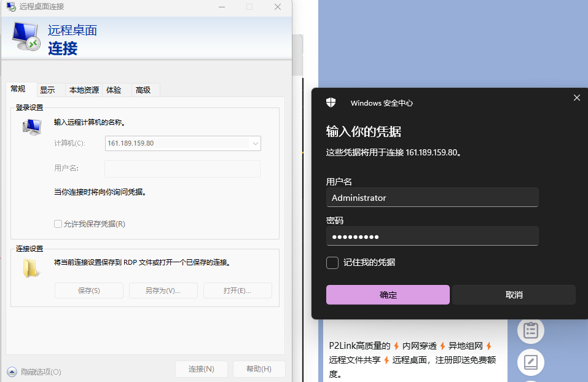Click the clipboard checklist icon on webpage
Image resolution: width=588 pixels, height=382 pixels.
[x=530, y=330]
